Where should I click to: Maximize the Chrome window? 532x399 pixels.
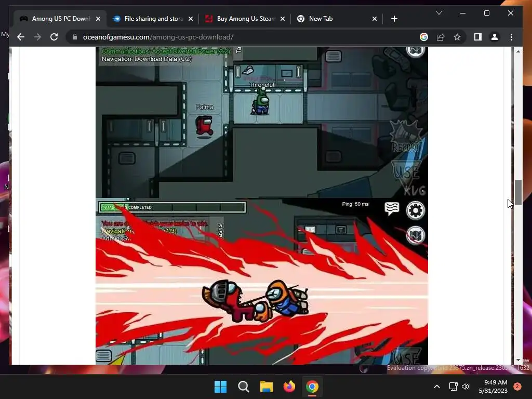tap(486, 13)
